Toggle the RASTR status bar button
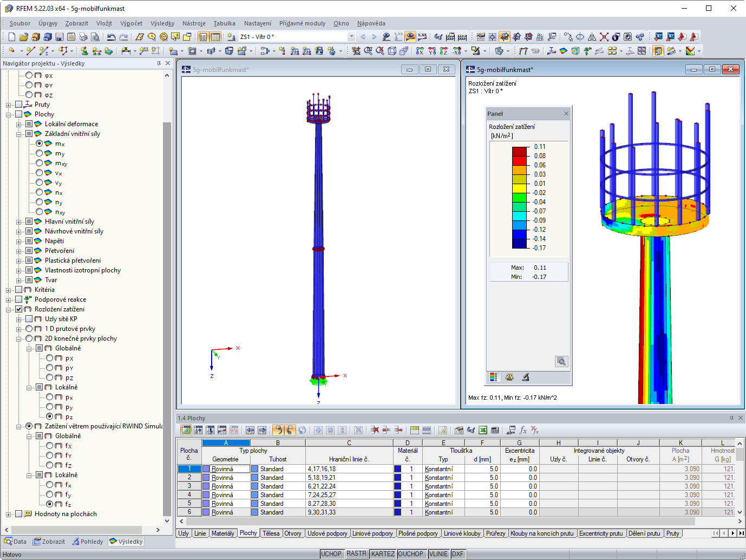The image size is (746, 560). [357, 554]
